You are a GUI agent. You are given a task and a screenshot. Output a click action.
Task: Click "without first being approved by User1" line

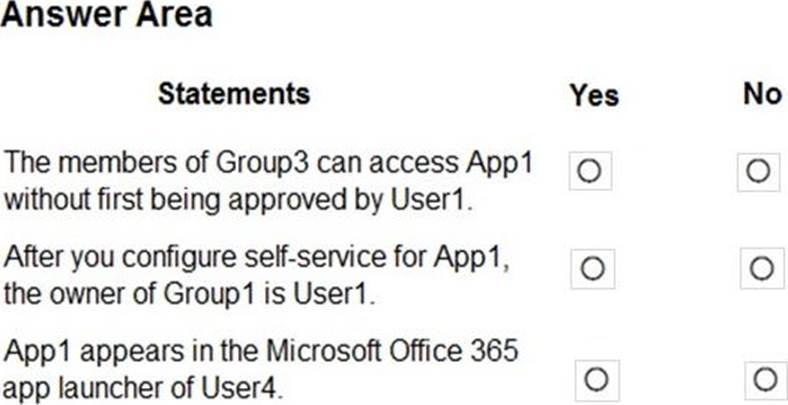click(x=237, y=197)
